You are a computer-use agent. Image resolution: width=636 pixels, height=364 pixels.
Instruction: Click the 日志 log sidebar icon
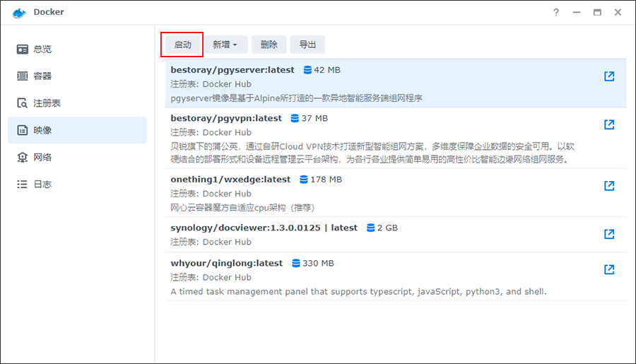[x=23, y=184]
